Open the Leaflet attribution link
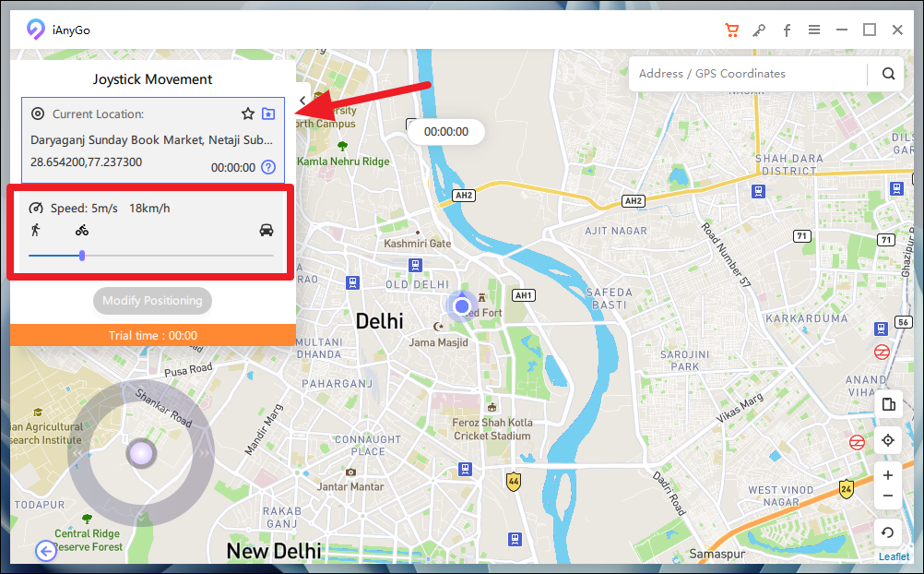 (x=894, y=556)
